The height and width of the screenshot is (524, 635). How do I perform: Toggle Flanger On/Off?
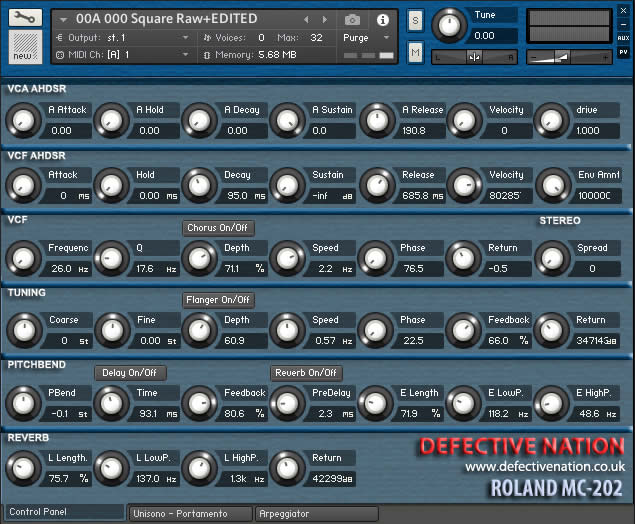click(218, 300)
